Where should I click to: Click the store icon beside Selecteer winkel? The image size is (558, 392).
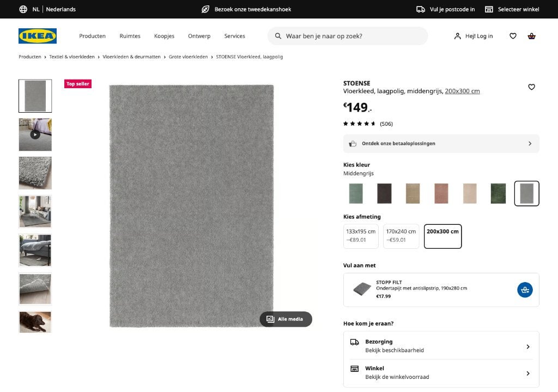point(489,9)
